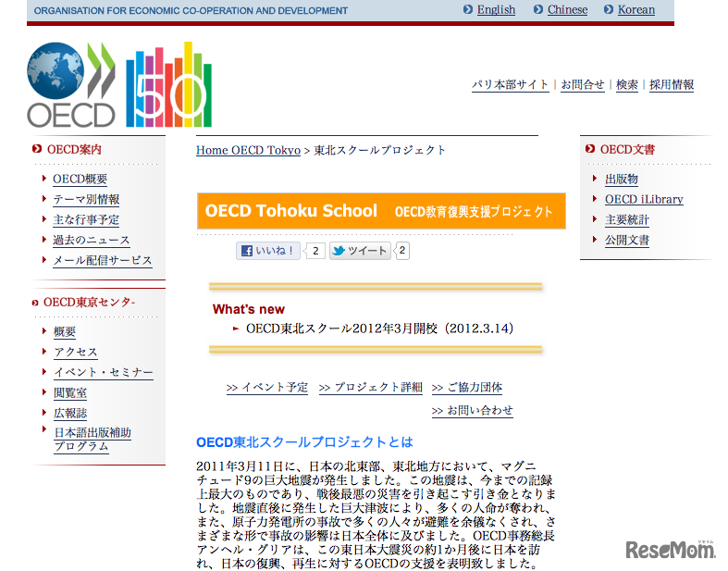Open the 閲覧室 sidebar link

(70, 393)
